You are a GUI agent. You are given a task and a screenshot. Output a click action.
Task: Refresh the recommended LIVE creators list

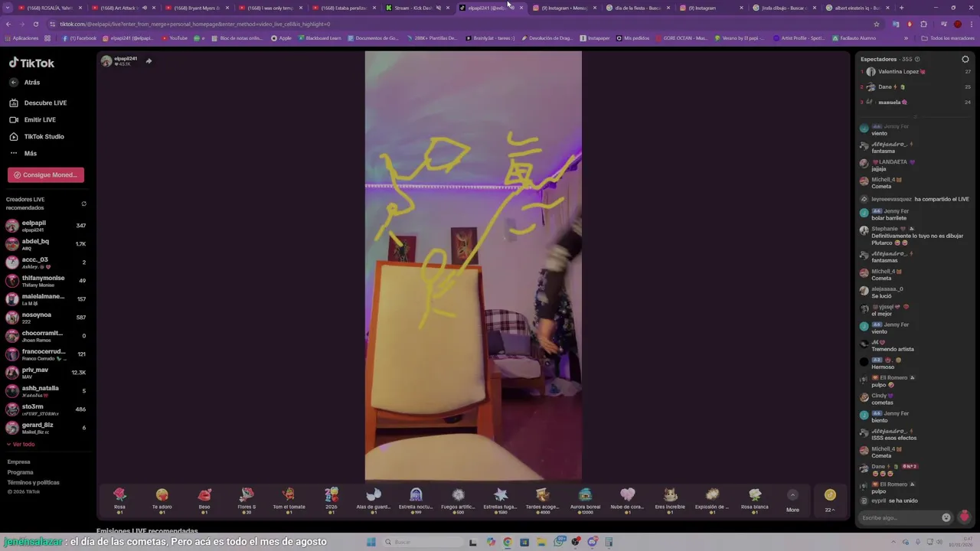point(83,204)
